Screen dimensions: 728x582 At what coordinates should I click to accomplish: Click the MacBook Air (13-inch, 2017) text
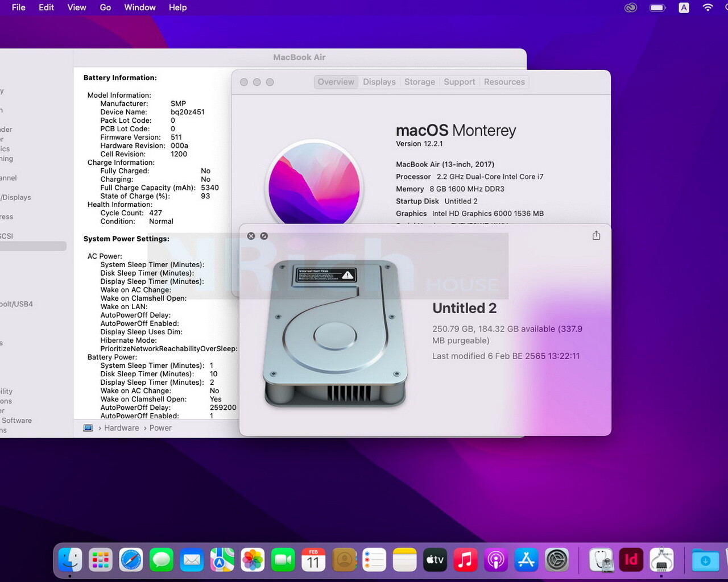445,164
